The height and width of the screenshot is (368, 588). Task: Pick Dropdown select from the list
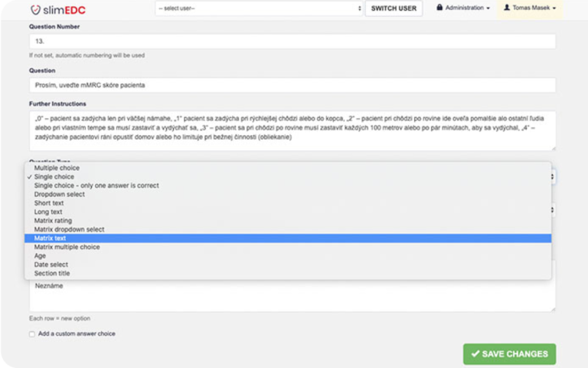(x=288, y=194)
